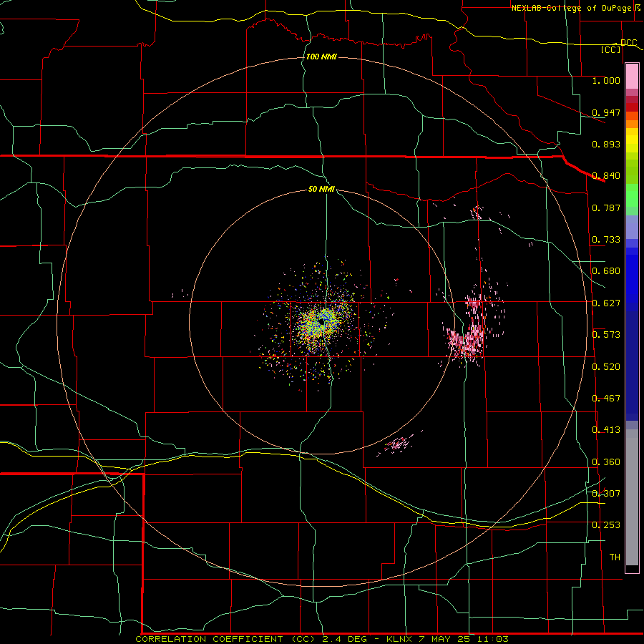
Task: Click the multicolored clutter at radar center
Action: pyautogui.click(x=323, y=323)
